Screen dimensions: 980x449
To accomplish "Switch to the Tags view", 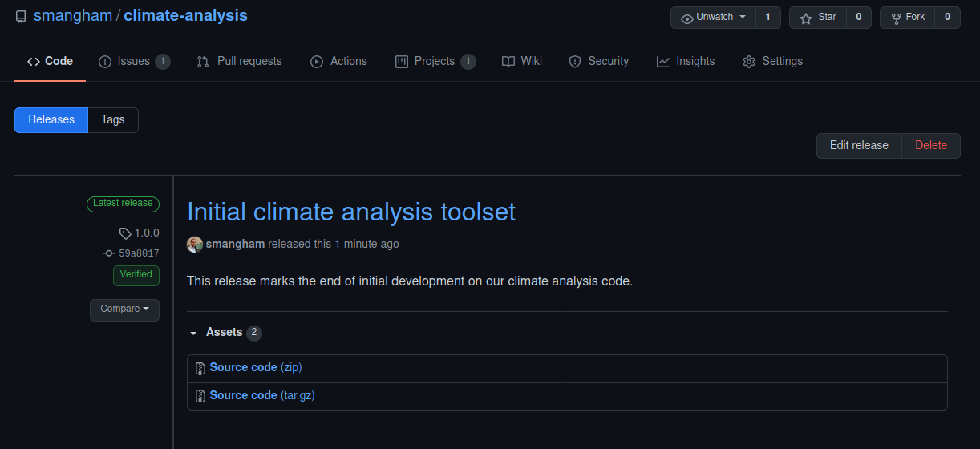I will pyautogui.click(x=113, y=120).
